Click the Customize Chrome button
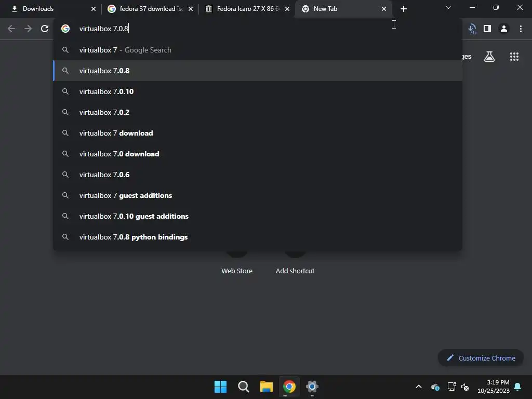Screen dimensions: 532x399 pos(481,358)
